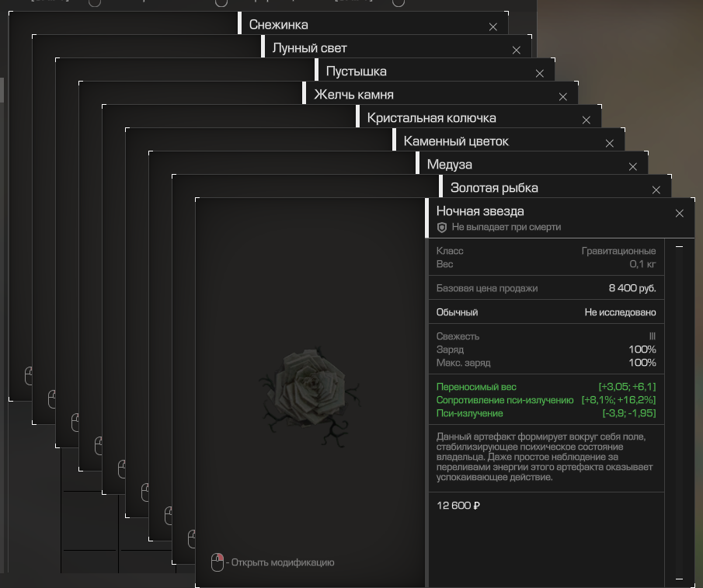This screenshot has height=588, width=703.
Task: Click the Ночная звезда artifact rose image
Action: pyautogui.click(x=309, y=397)
